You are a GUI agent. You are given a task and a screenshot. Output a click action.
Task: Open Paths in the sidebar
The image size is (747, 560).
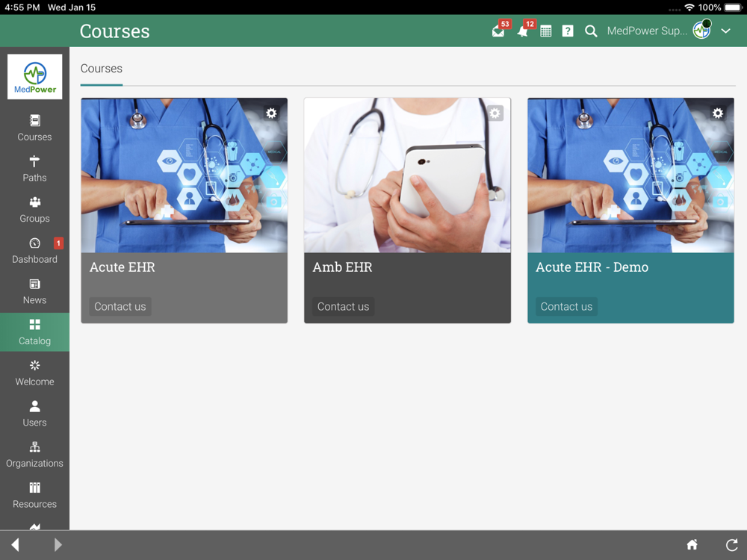click(x=34, y=169)
